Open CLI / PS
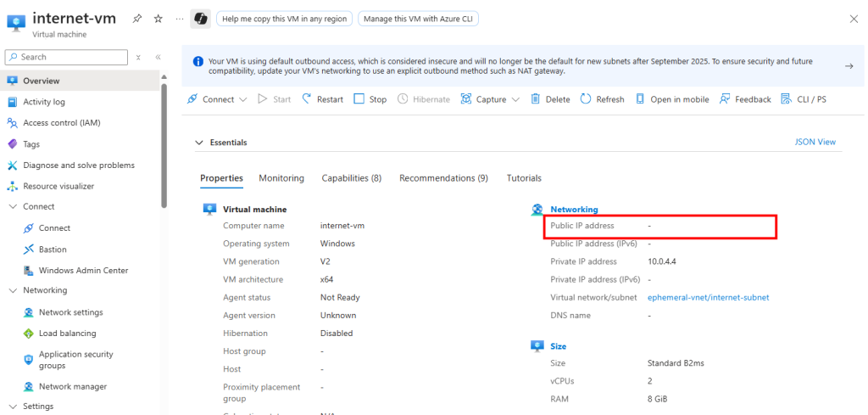Viewport: 868px width, 415px height. pos(804,99)
